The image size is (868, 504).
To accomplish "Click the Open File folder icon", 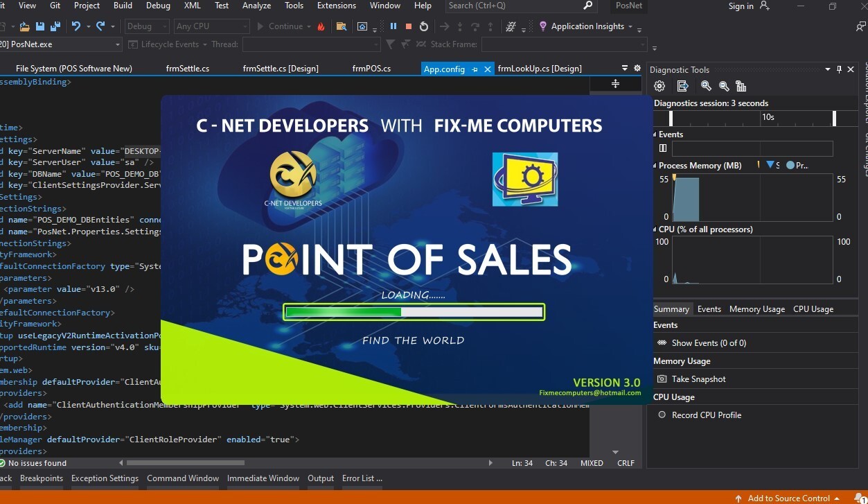I will pos(24,26).
